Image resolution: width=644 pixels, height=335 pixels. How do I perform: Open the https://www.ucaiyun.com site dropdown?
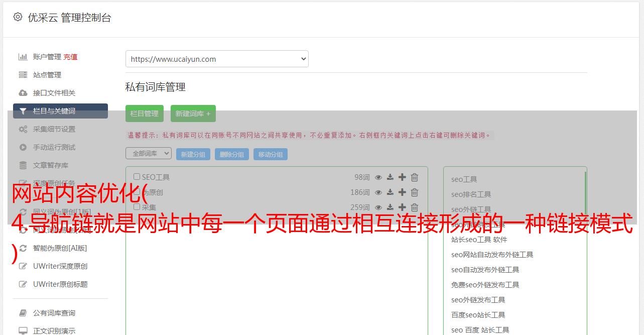[217, 59]
